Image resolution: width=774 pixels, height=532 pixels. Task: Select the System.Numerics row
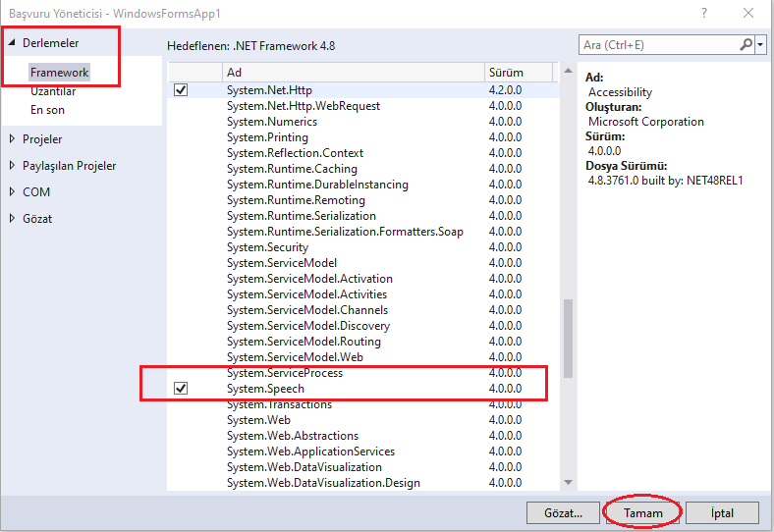pos(362,122)
